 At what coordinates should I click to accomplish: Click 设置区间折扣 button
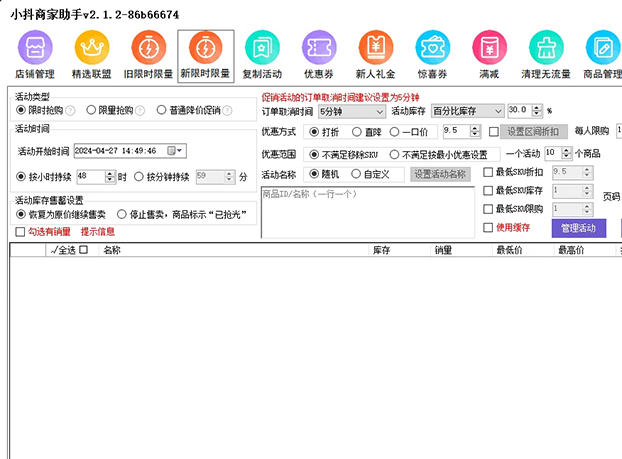coord(533,132)
